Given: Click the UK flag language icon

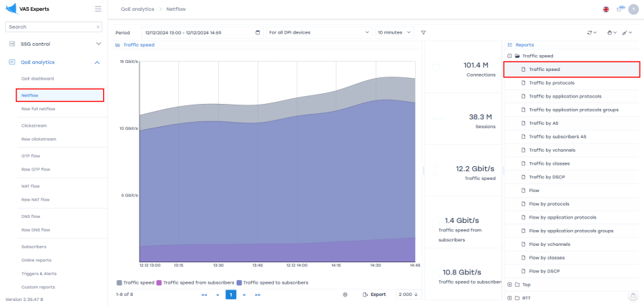Looking at the screenshot, I should (607, 9).
